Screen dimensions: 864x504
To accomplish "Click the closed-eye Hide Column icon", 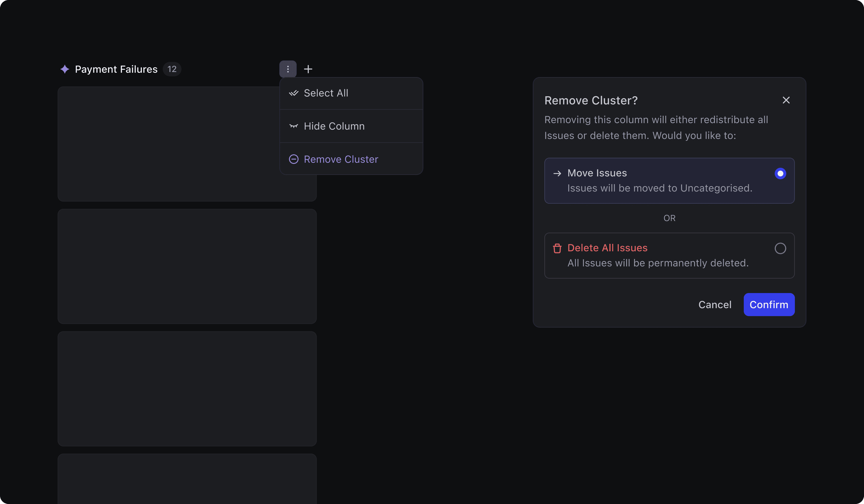I will pyautogui.click(x=294, y=126).
